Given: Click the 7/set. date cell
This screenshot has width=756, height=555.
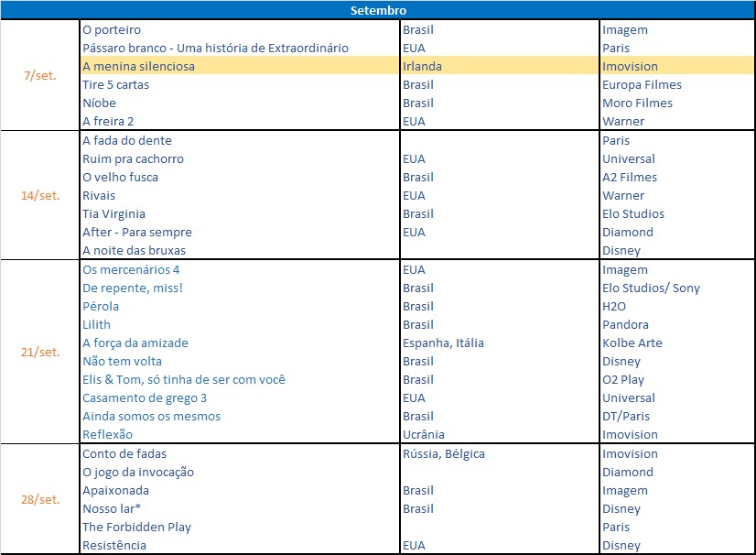Looking at the screenshot, I should tap(40, 75).
